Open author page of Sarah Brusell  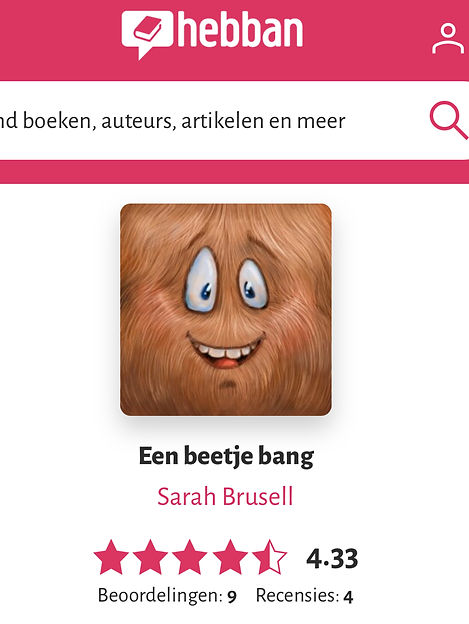coord(225,496)
